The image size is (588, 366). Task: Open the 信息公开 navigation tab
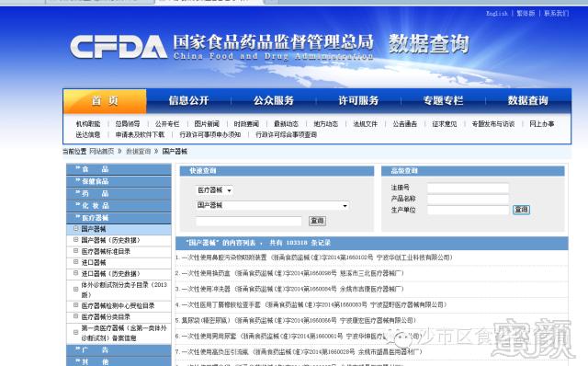point(188,100)
